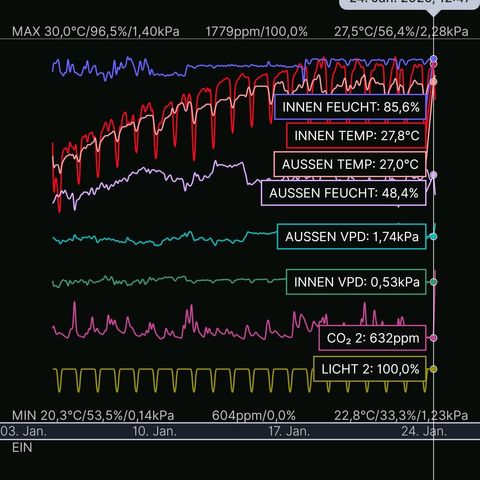
Task: Select the AUSSEN TEMP: 27,0°C label
Action: (x=350, y=164)
